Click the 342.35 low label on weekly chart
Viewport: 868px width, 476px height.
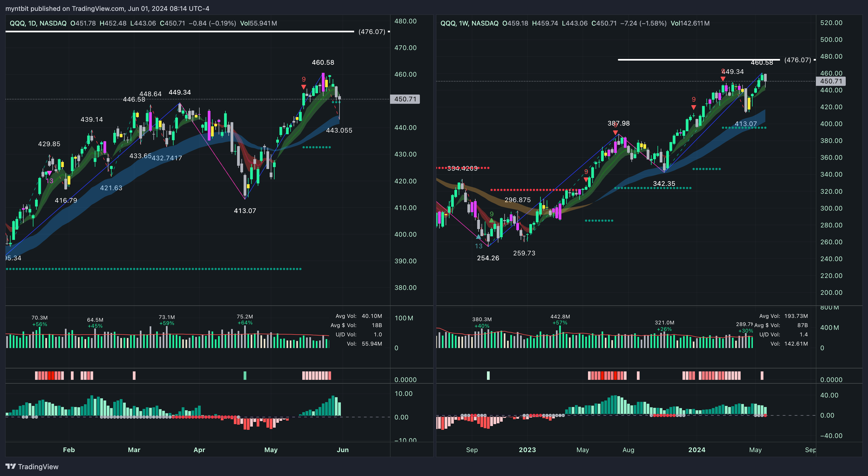pos(664,184)
